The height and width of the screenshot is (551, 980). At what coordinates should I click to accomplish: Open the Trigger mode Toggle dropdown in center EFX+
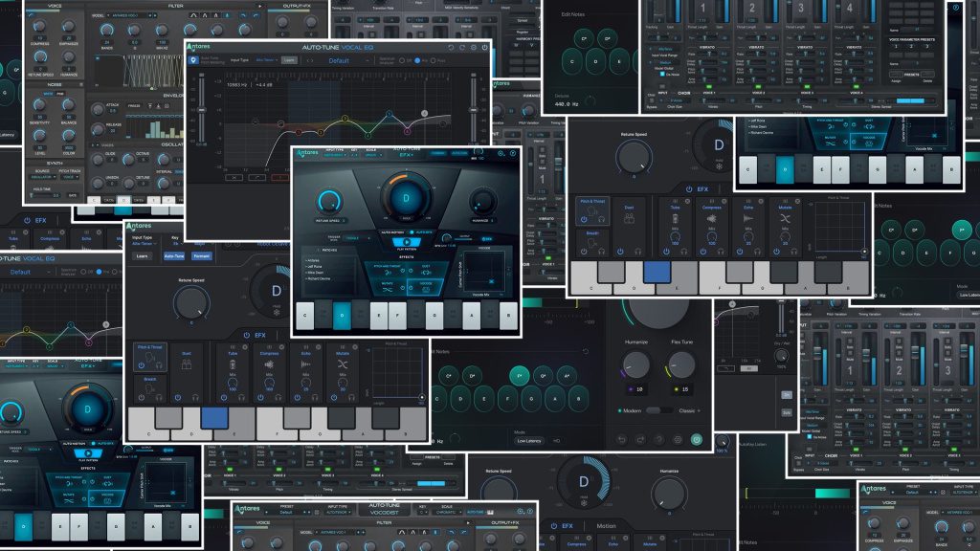pos(357,238)
